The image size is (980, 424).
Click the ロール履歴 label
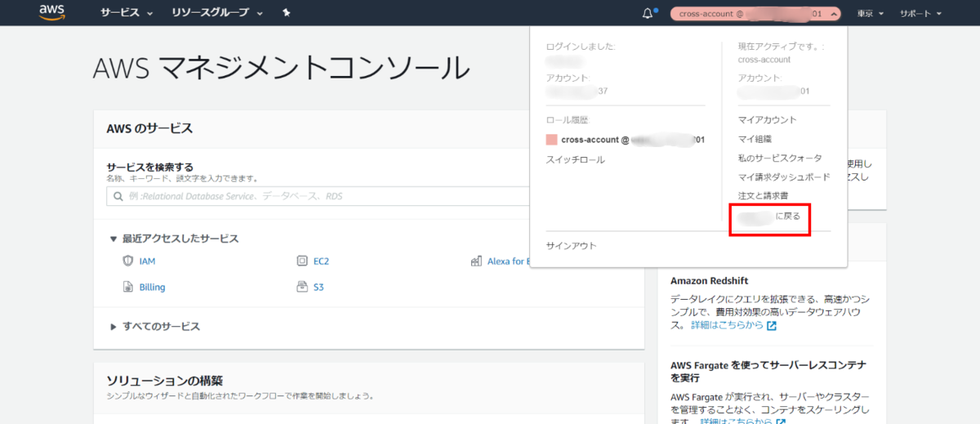click(566, 120)
